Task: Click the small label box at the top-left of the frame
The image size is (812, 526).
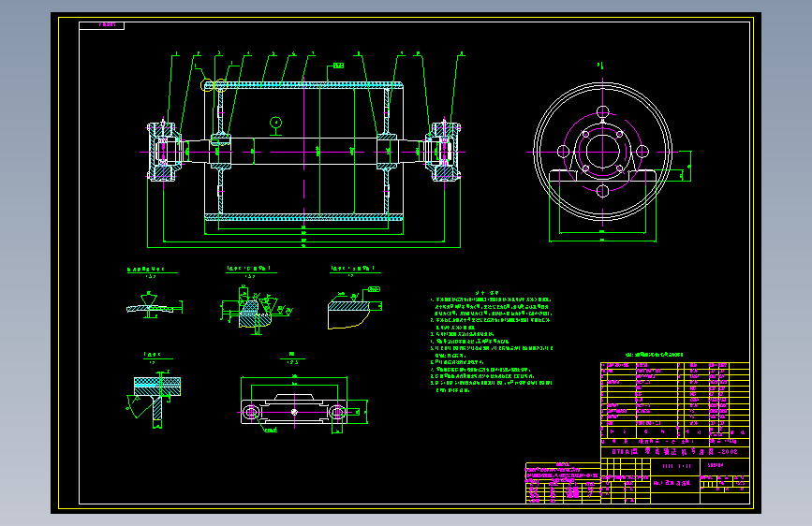Action: click(x=101, y=25)
